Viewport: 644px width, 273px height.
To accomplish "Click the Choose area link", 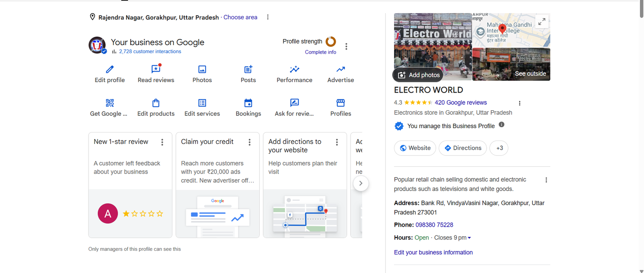I will tap(240, 17).
